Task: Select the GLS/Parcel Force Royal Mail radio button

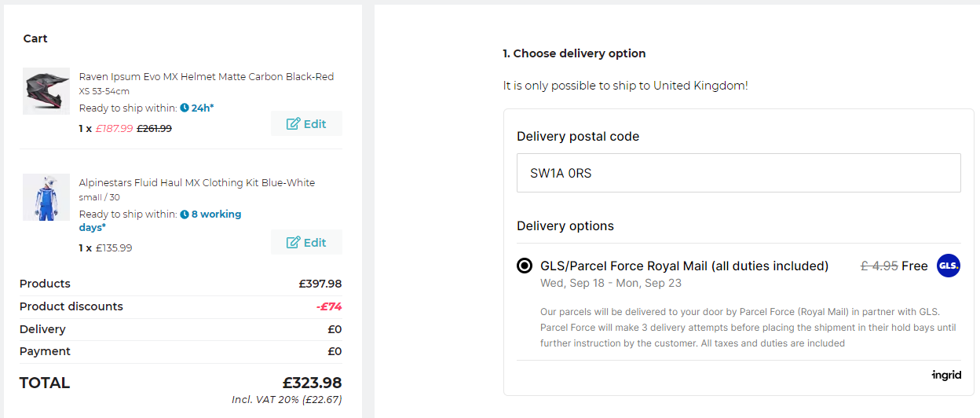Action: 525,266
